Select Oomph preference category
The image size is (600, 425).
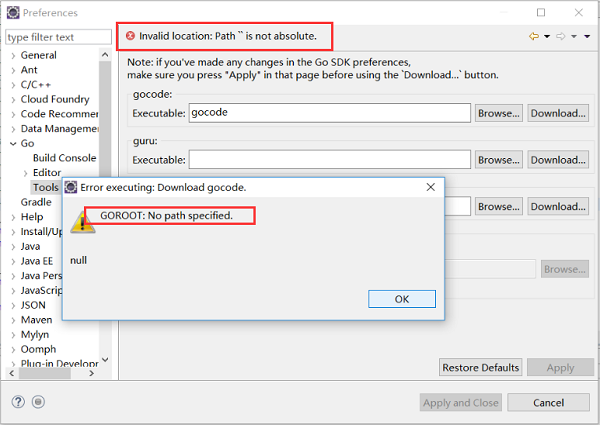click(38, 349)
